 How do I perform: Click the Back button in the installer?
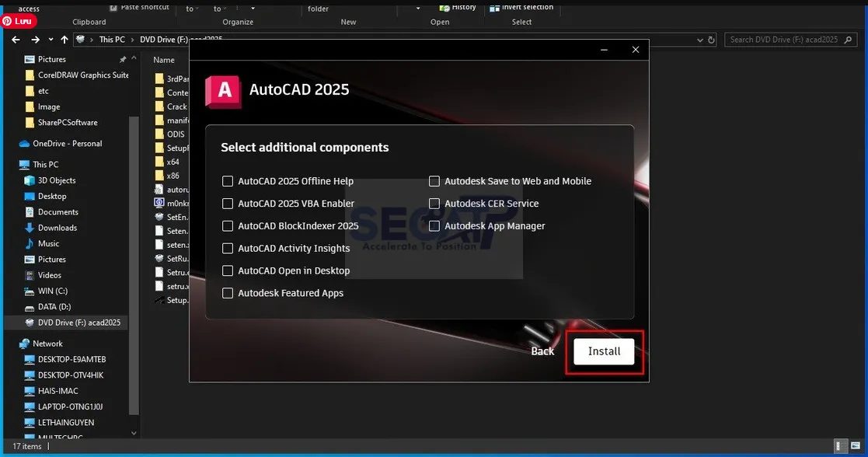542,351
